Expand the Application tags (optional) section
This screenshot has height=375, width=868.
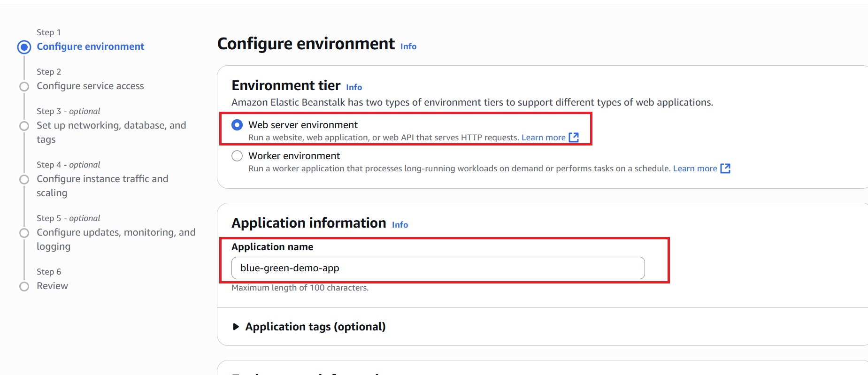pyautogui.click(x=236, y=327)
